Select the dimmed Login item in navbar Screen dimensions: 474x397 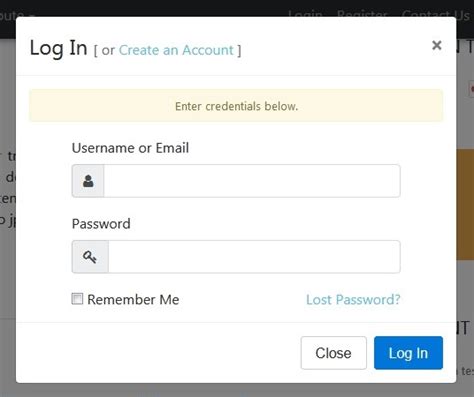tap(305, 15)
